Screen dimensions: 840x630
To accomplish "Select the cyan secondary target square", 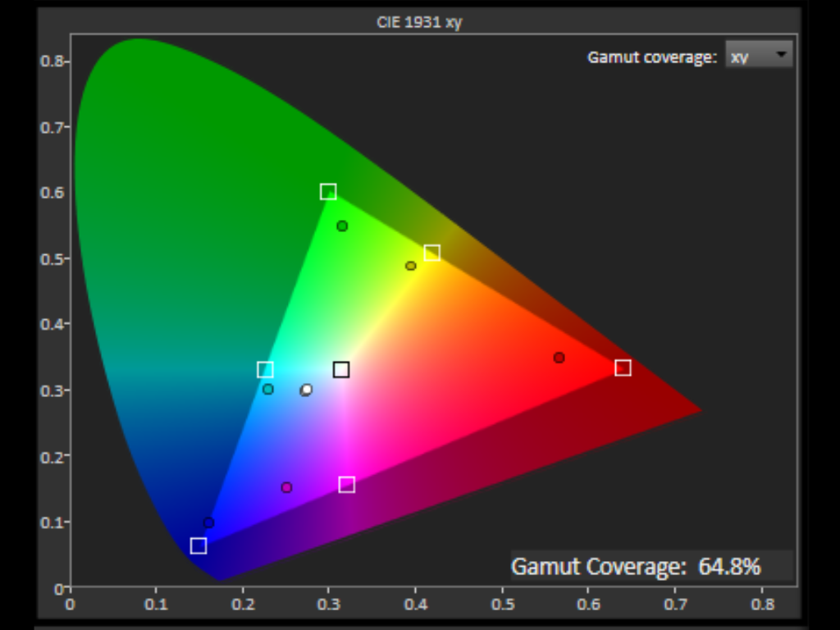I will pos(265,370).
